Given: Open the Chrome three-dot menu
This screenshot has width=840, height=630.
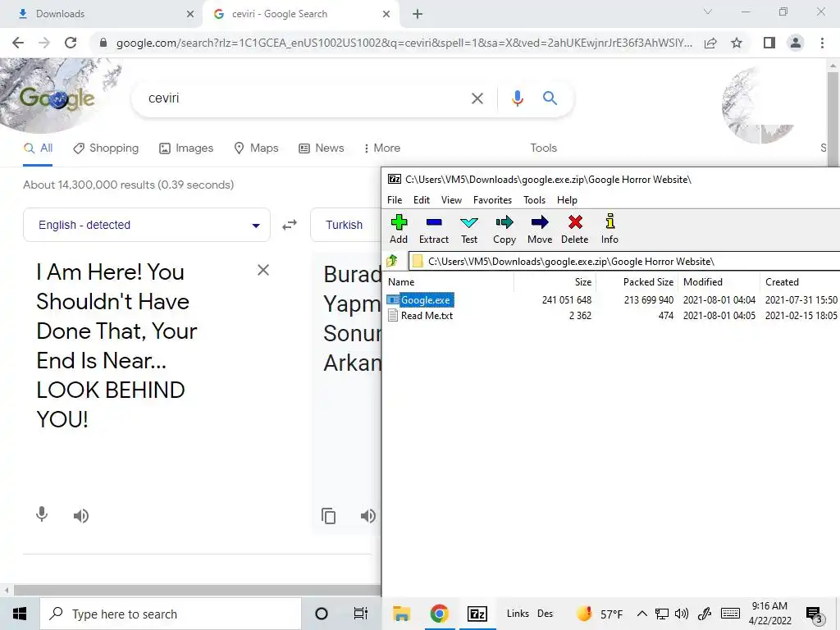Looking at the screenshot, I should pyautogui.click(x=822, y=43).
